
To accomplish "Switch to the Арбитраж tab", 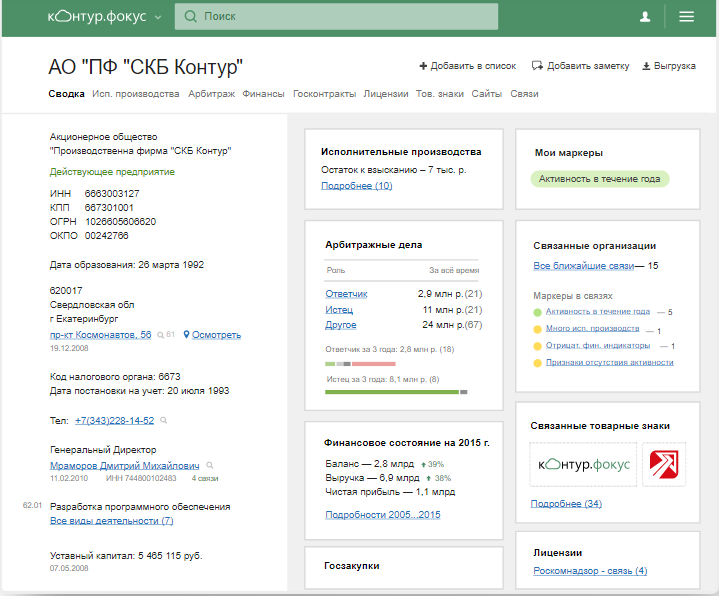I will (211, 94).
